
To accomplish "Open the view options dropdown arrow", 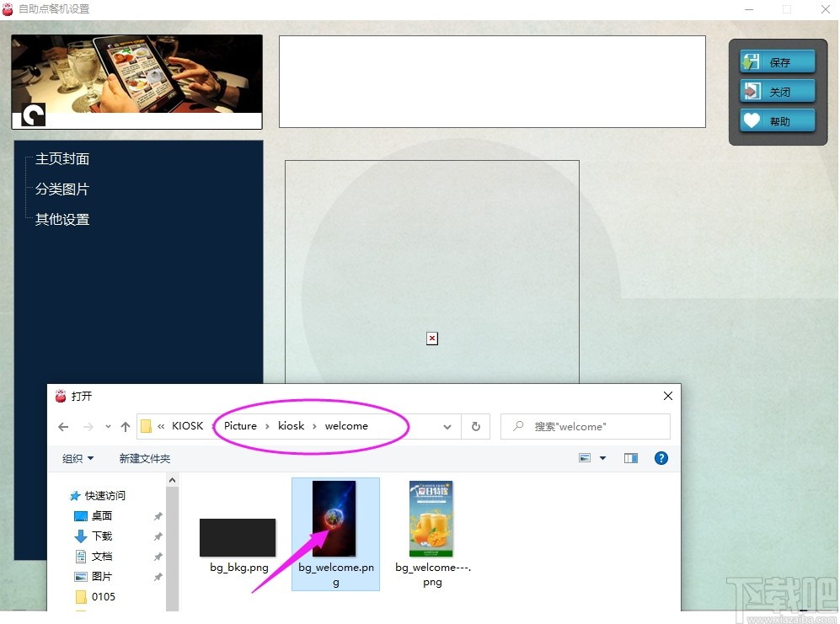I will point(602,458).
